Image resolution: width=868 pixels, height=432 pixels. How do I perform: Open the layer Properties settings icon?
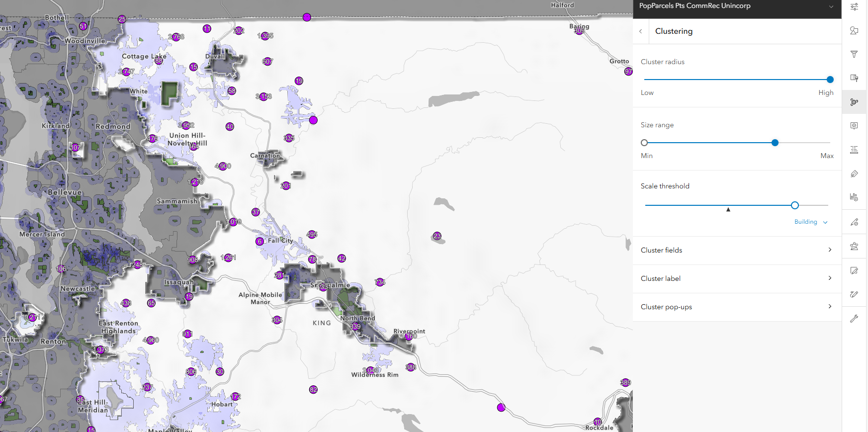pyautogui.click(x=854, y=7)
